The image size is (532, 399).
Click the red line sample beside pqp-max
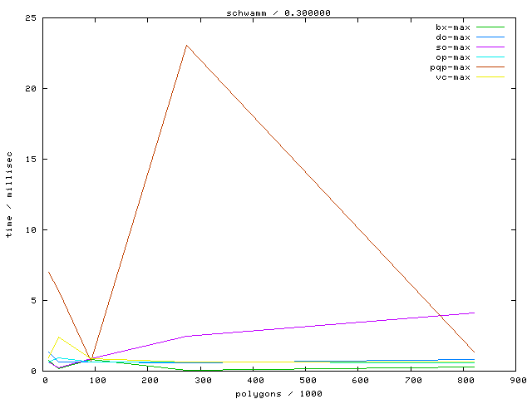[490, 67]
